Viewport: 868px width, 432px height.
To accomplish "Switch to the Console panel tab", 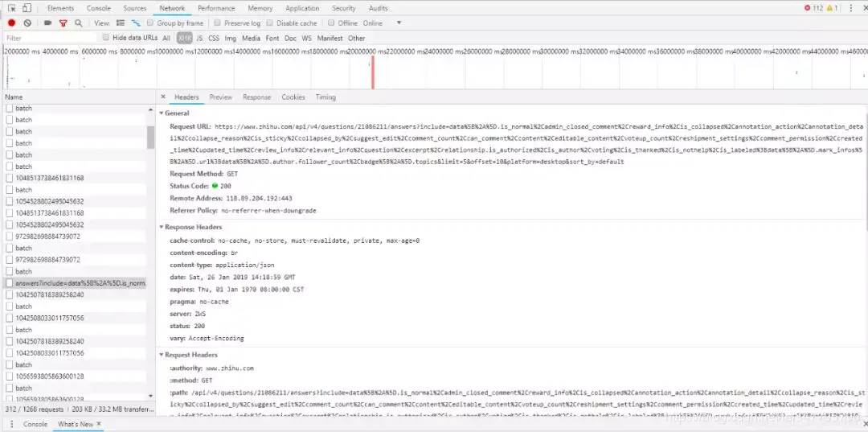I will tap(99, 8).
